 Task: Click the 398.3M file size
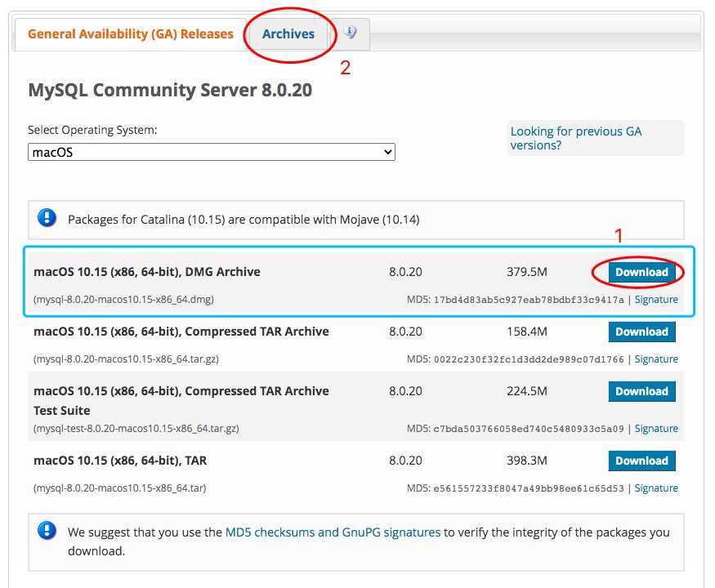(527, 461)
